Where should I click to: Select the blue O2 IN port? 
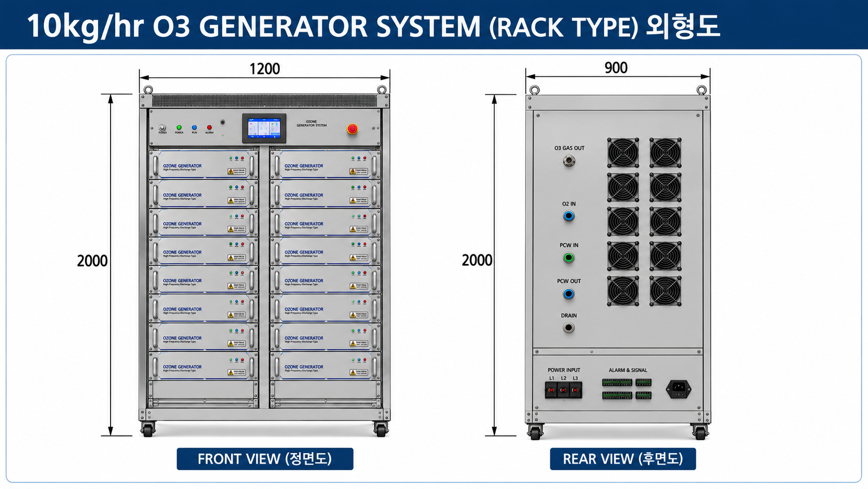(569, 216)
